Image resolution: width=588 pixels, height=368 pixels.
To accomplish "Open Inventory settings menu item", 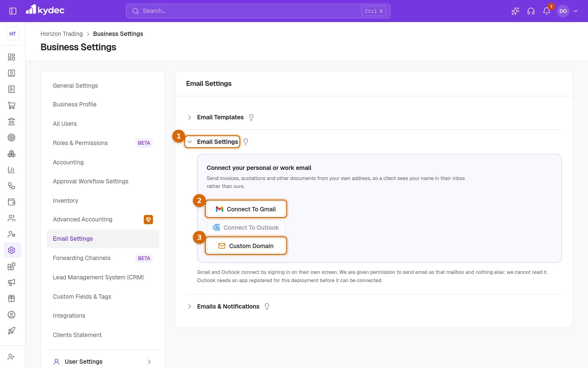I will click(x=103, y=201).
